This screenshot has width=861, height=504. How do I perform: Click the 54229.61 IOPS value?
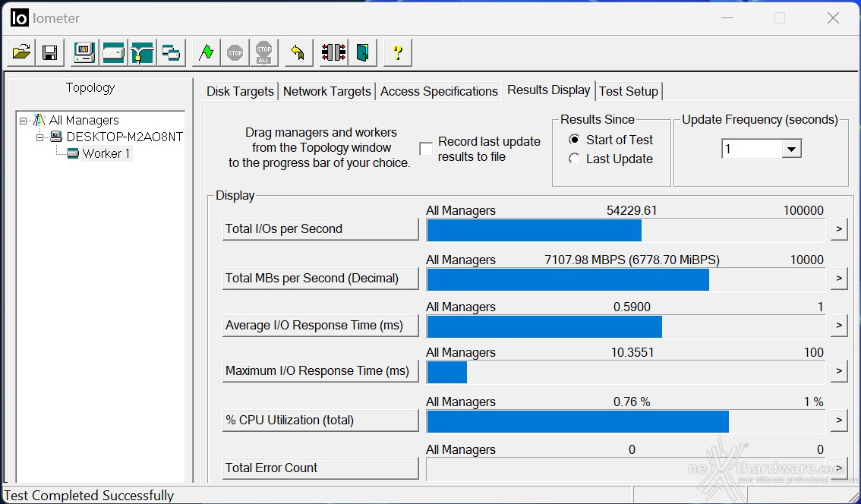click(632, 211)
